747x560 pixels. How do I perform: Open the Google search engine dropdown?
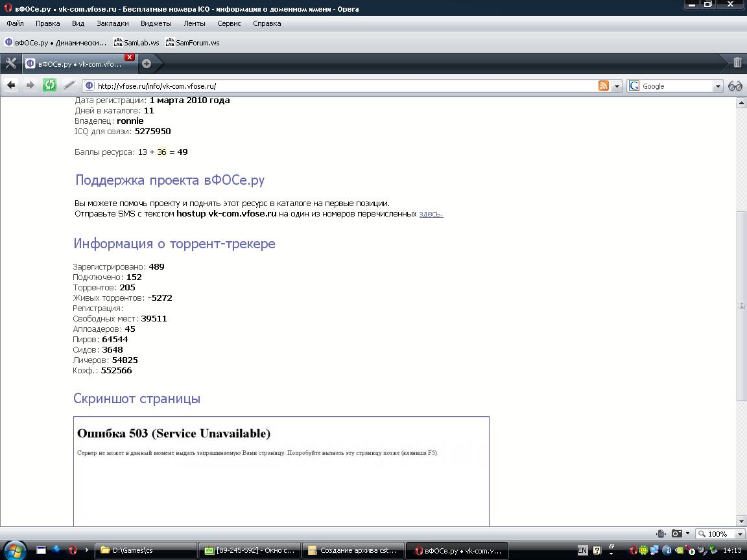click(718, 86)
